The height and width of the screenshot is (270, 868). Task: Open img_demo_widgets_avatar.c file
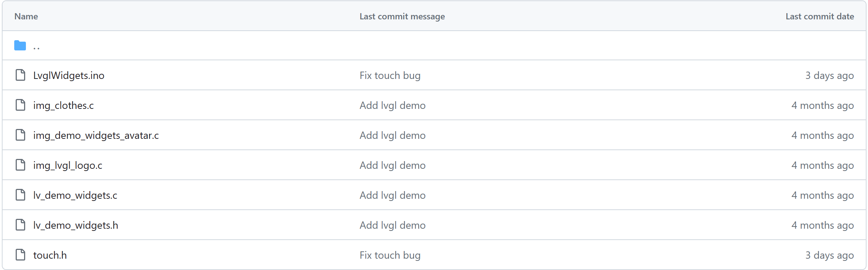point(96,136)
